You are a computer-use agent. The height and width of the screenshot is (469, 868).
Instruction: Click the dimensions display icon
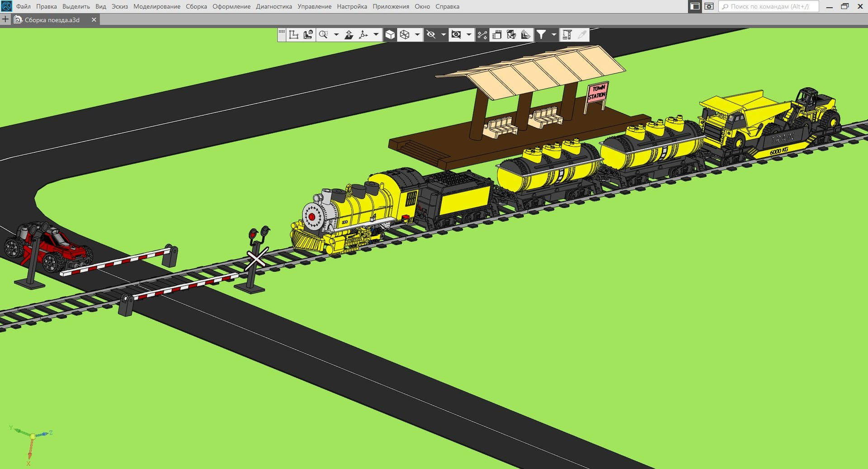point(497,35)
